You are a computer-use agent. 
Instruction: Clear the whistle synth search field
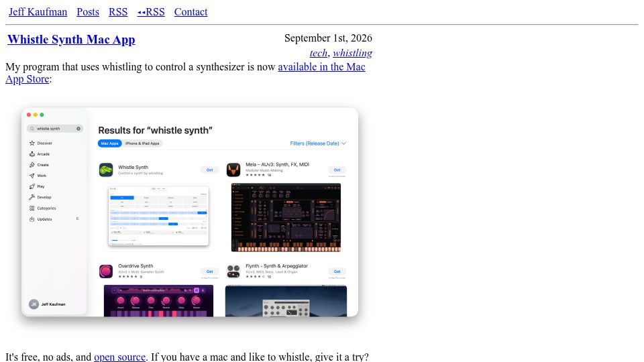[78, 129]
